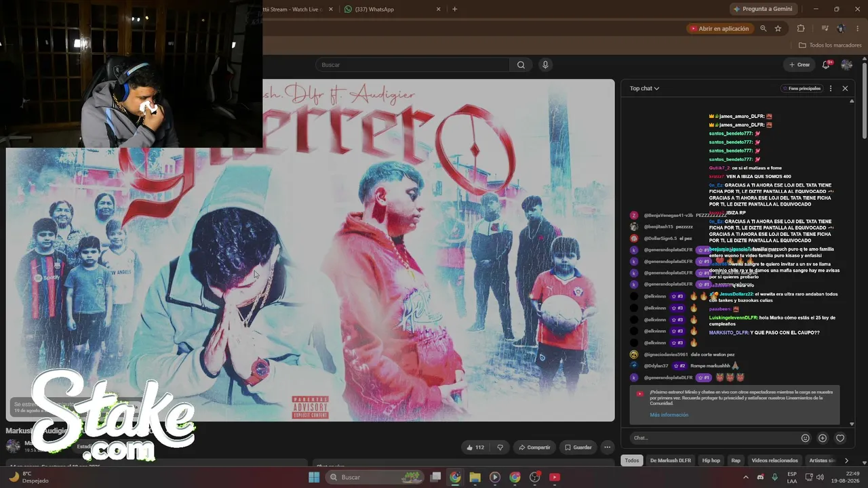Open the Más información link in chat

coord(669,415)
